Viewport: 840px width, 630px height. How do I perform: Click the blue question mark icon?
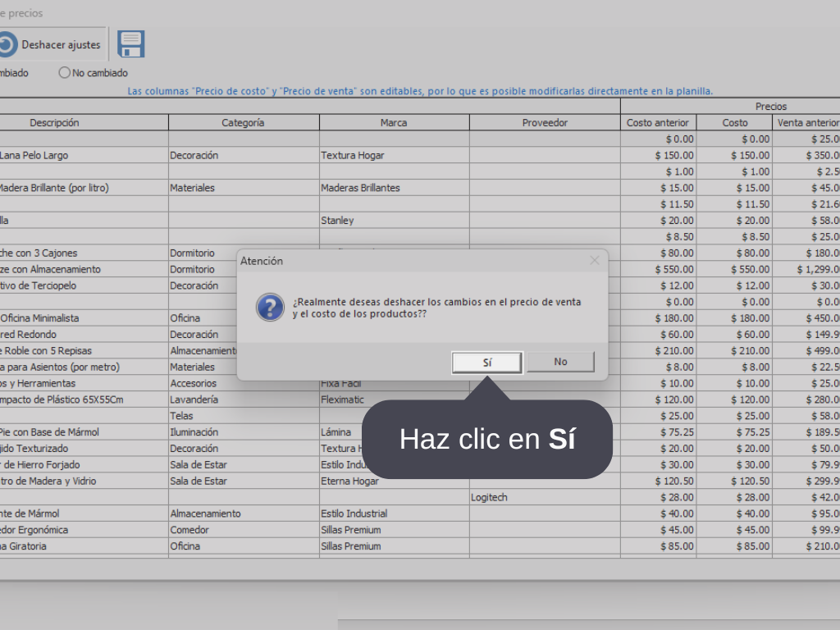point(270,308)
